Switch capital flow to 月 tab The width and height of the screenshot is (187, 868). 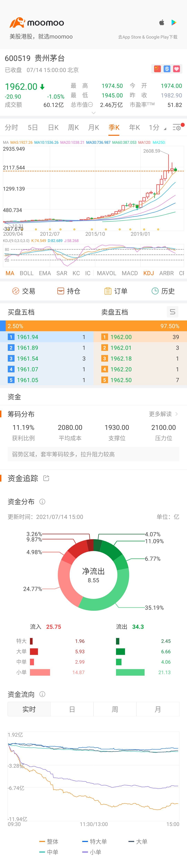(158, 709)
